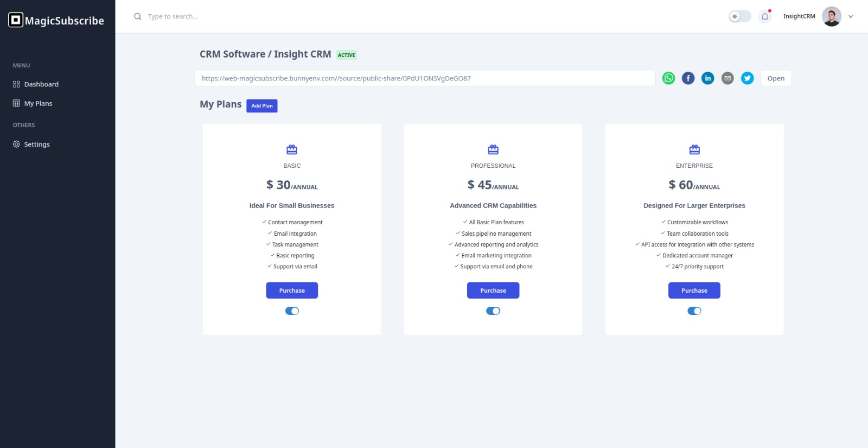Image resolution: width=868 pixels, height=448 pixels.
Task: Click the My Plans table icon
Action: pyautogui.click(x=16, y=103)
